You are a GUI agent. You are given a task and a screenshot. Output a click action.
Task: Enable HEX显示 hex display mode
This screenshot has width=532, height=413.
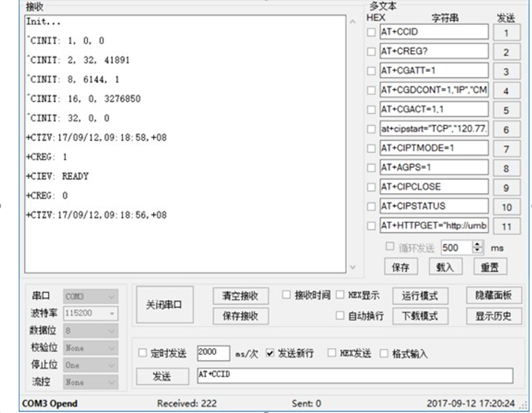[x=341, y=296]
